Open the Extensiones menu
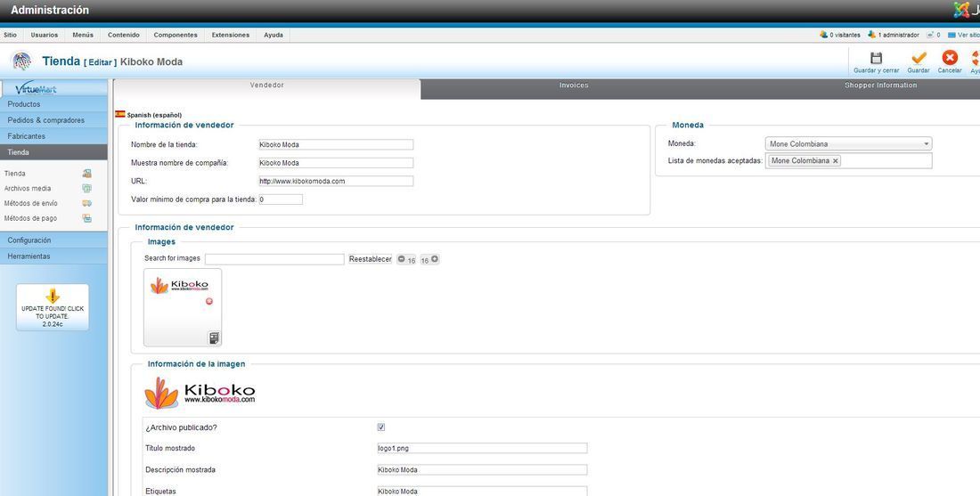Image resolution: width=980 pixels, height=496 pixels. click(231, 35)
